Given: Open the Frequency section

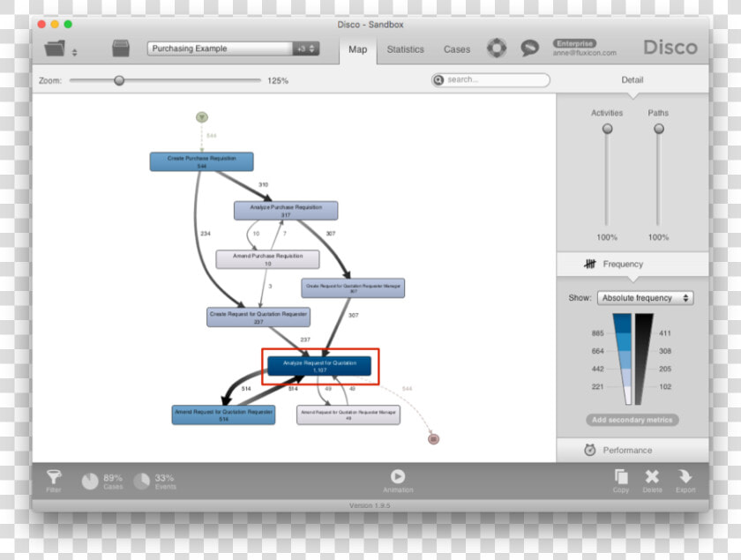Looking at the screenshot, I should [x=632, y=265].
